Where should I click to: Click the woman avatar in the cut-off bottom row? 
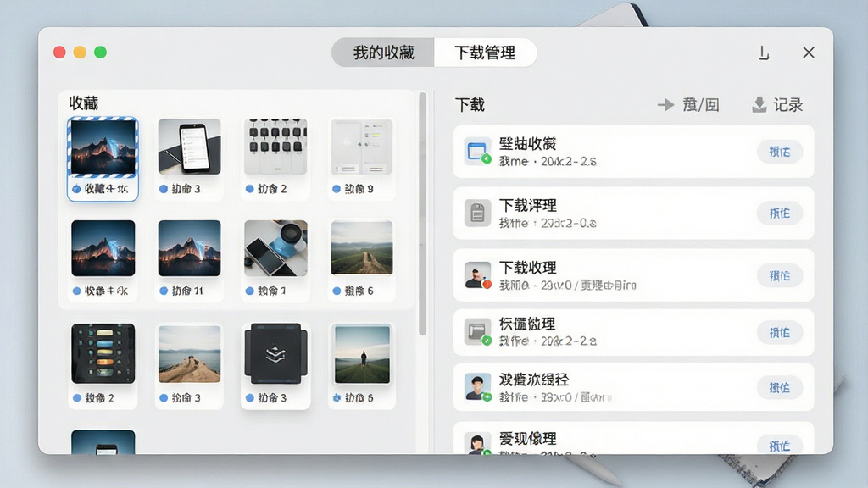pyautogui.click(x=477, y=443)
